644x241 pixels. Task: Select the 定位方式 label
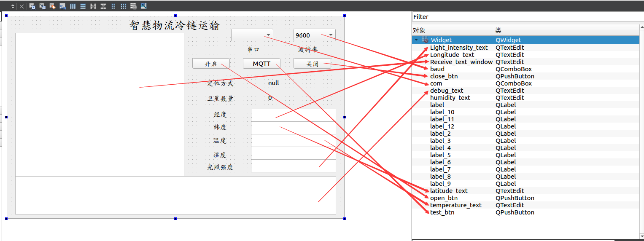(x=220, y=83)
